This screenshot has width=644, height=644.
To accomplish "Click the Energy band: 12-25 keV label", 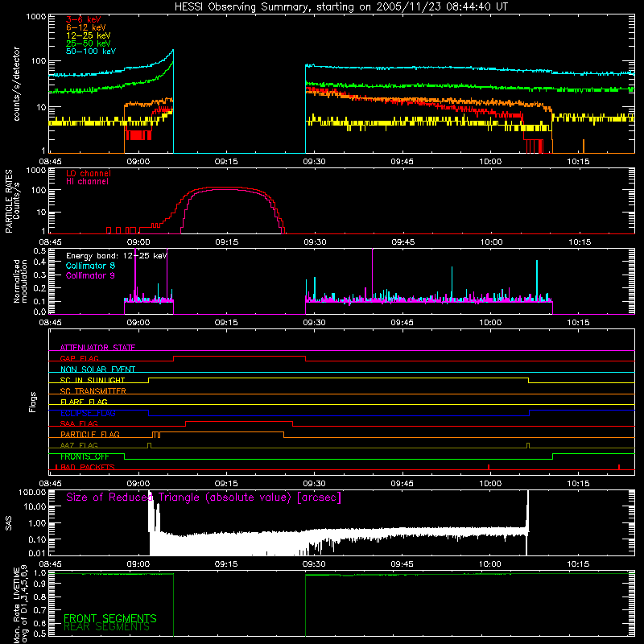I will tap(117, 256).
